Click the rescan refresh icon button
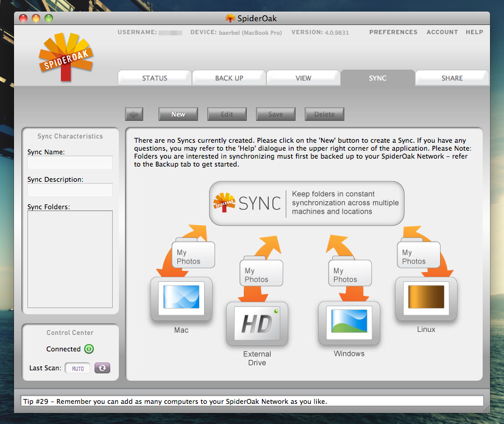Screen dimensions: 504x424 pyautogui.click(x=102, y=368)
